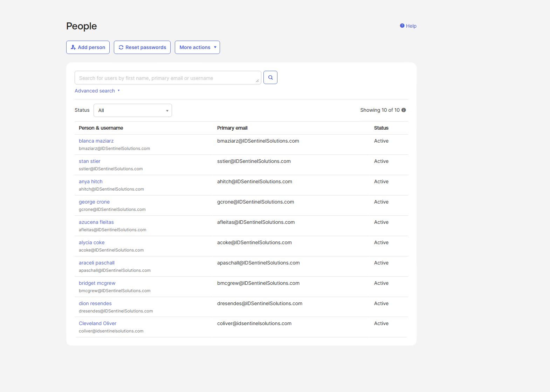550x392 pixels.
Task: Expand the Advanced search options
Action: (x=97, y=91)
